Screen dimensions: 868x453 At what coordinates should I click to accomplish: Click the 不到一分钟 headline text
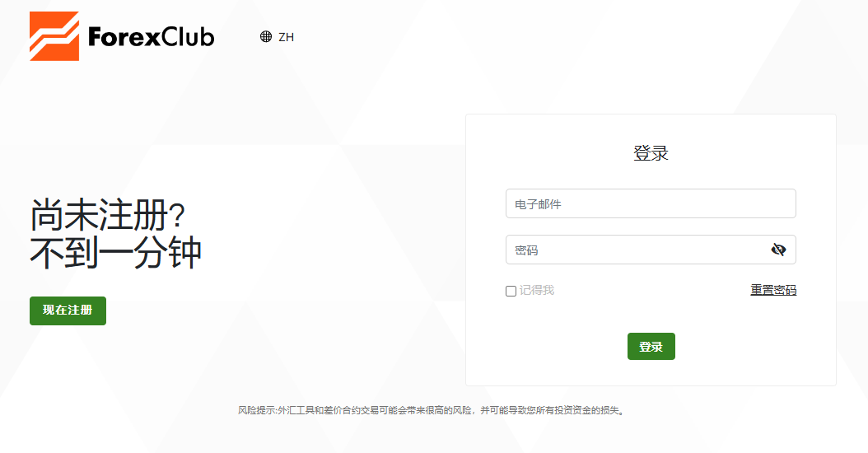[x=115, y=253]
